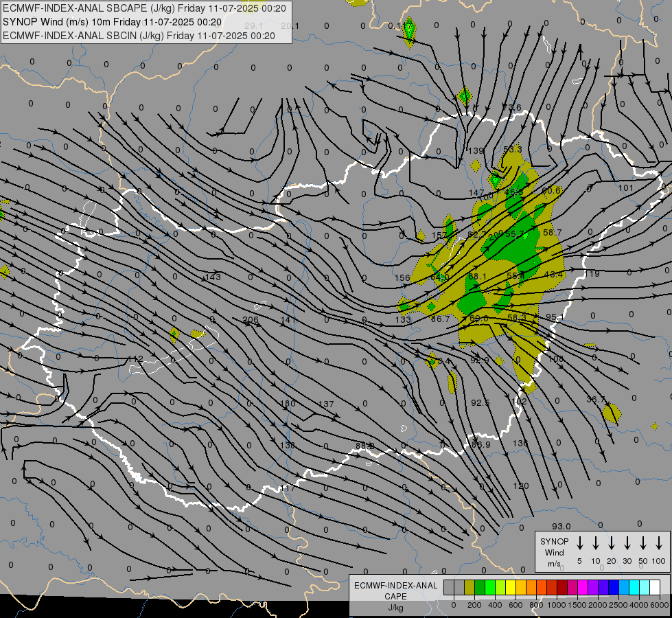Screen dimensions: 672x618
Task: Pick the yellow-green CAPE legend swatch
Action: coord(500,587)
